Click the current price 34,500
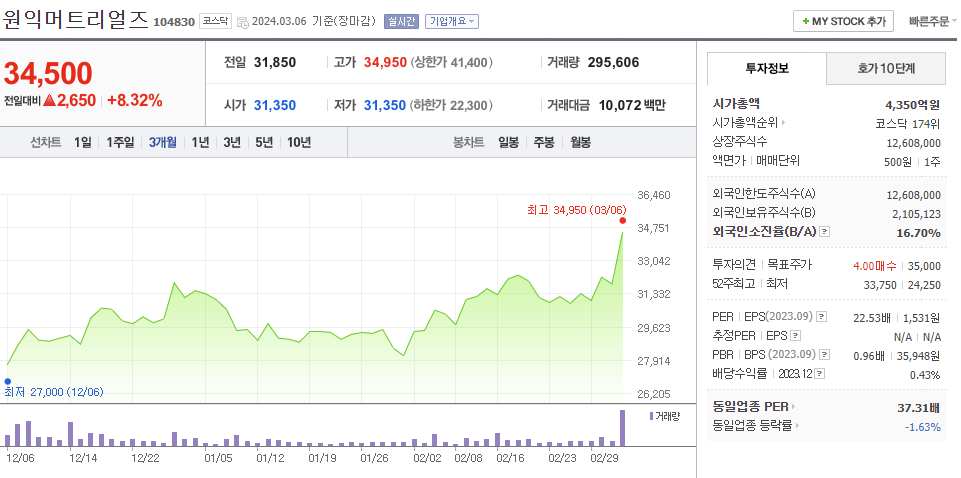 (48, 74)
